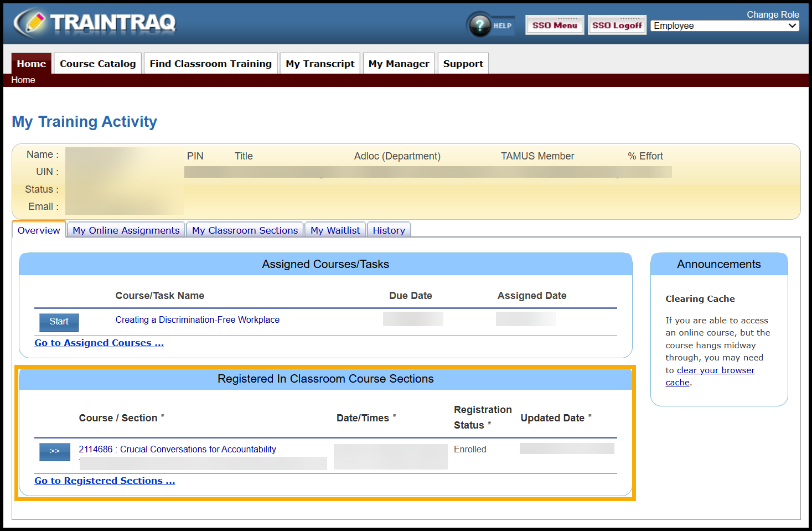The width and height of the screenshot is (812, 531).
Task: Open the Change Role dropdown showing Employee
Action: click(x=724, y=25)
